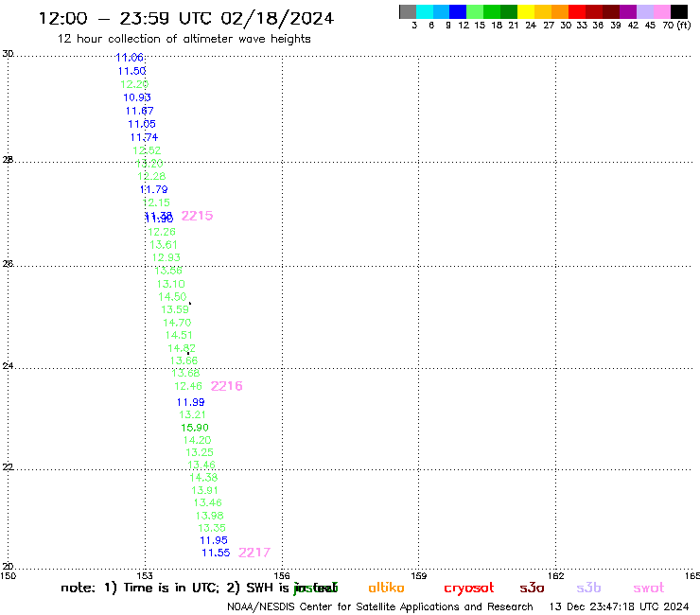700x615 pixels.
Task: Click the wave height value 12.46
Action: 188,386
